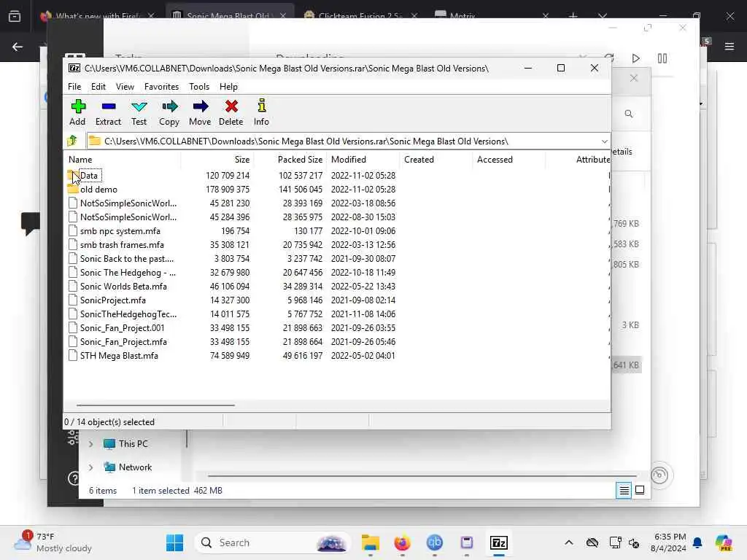This screenshot has height=560, width=747.
Task: Open the notification bell icon
Action: [x=697, y=542]
